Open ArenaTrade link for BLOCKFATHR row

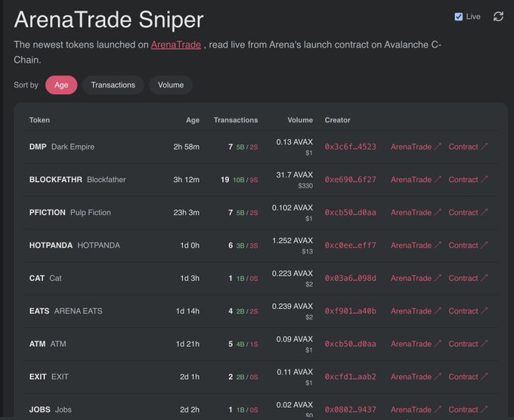416,180
